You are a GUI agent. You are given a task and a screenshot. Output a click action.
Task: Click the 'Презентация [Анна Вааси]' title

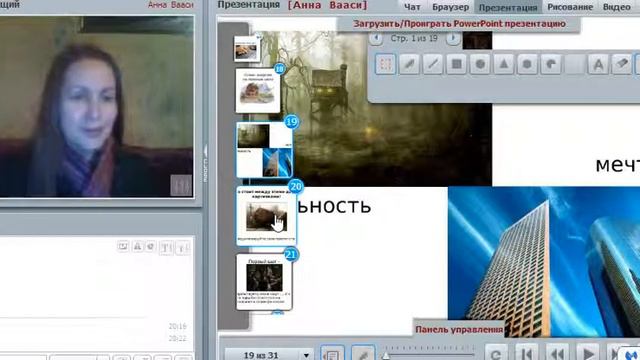pos(292,5)
